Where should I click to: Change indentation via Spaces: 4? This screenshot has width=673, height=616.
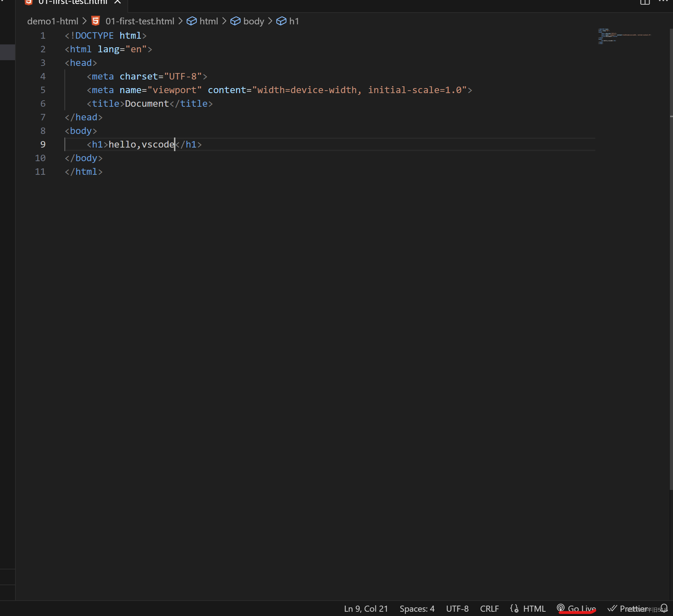(417, 608)
